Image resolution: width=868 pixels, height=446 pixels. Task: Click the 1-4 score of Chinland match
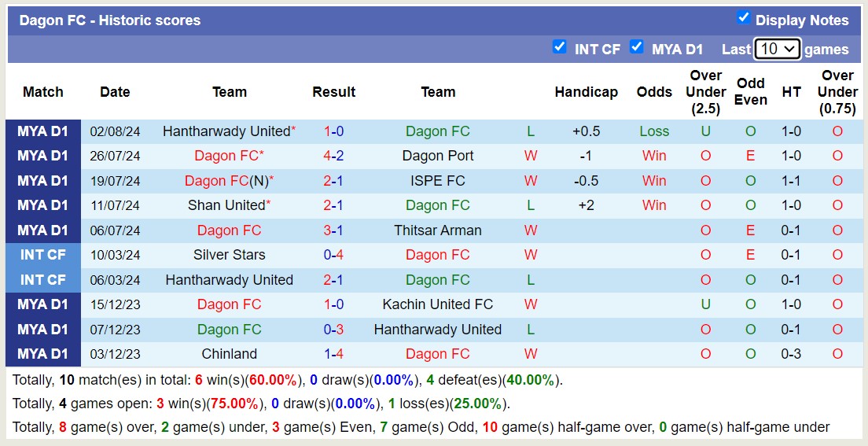pos(333,354)
